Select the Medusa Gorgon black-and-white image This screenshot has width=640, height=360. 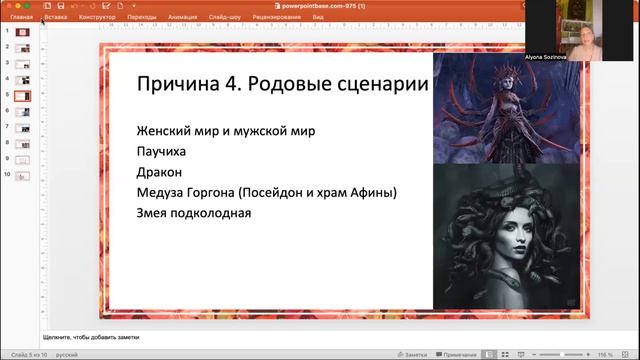(x=506, y=236)
